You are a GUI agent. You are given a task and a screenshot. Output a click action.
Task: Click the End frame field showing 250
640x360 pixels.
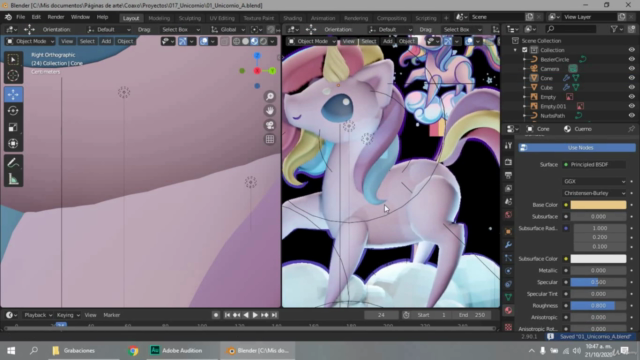coord(473,315)
